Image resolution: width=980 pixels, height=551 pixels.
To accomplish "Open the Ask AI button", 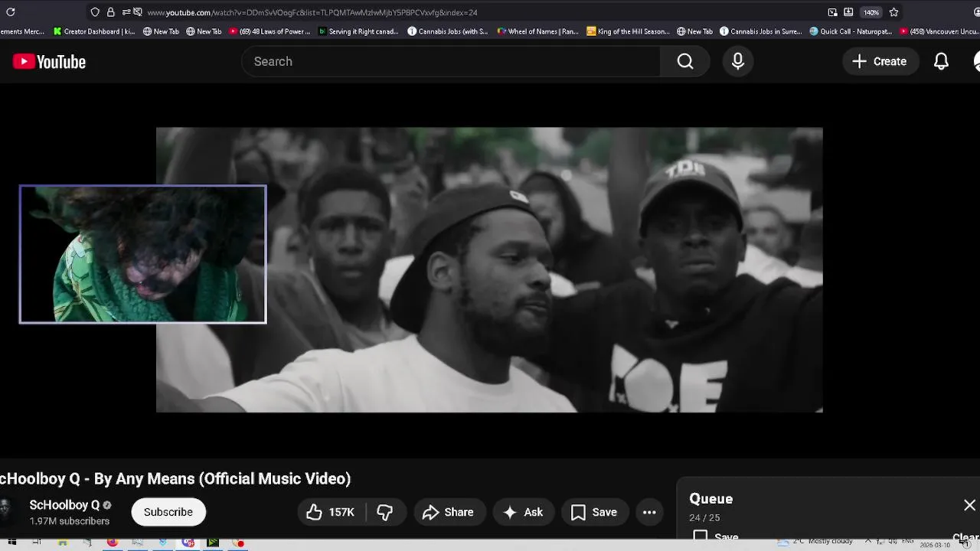I will point(524,512).
